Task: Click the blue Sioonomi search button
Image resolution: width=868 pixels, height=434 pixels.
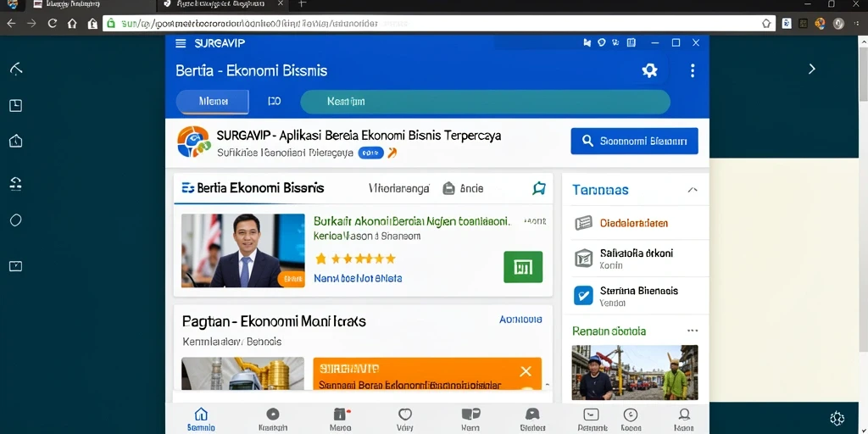Action: (x=634, y=141)
